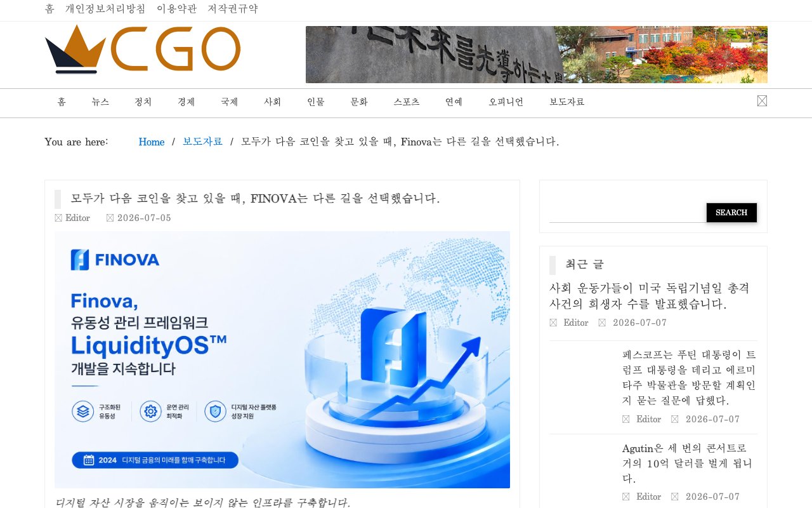Screen dimensions: 812x508
Task: Open 개인정보처리방침 link
Action: point(105,9)
